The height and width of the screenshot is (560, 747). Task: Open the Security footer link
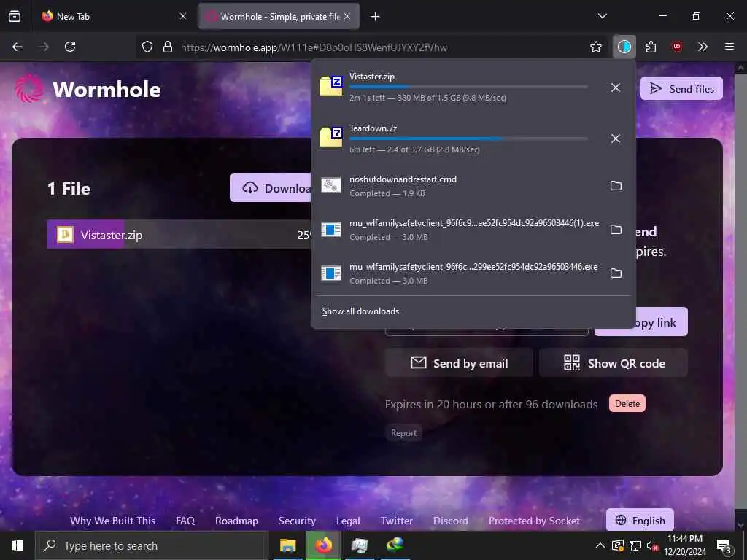tap(297, 521)
